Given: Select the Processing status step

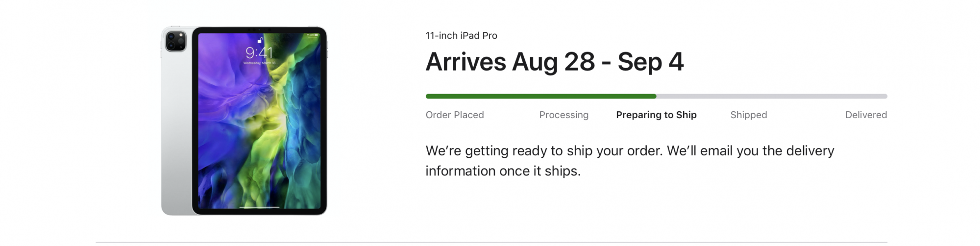Looking at the screenshot, I should pyautogui.click(x=563, y=115).
